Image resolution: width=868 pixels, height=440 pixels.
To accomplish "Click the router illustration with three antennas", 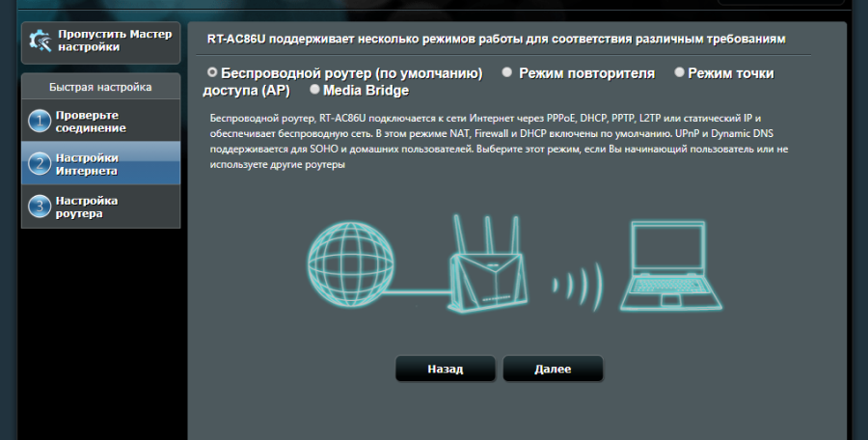I will 487,263.
